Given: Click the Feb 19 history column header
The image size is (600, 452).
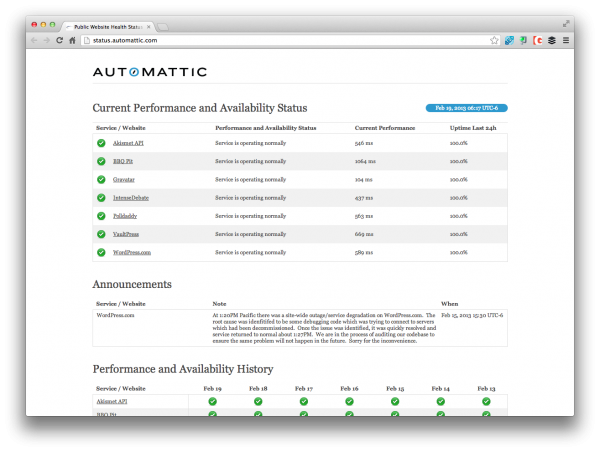Looking at the screenshot, I should (212, 388).
